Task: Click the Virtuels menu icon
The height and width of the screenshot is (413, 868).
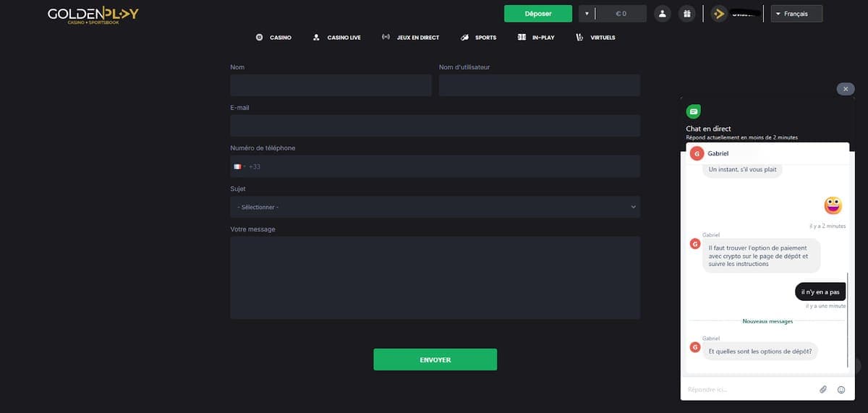Action: coord(579,38)
